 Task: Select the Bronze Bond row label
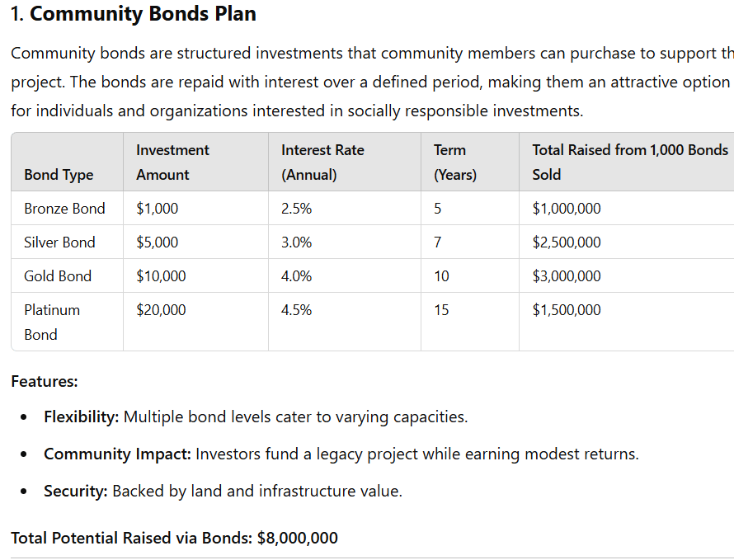(x=64, y=209)
